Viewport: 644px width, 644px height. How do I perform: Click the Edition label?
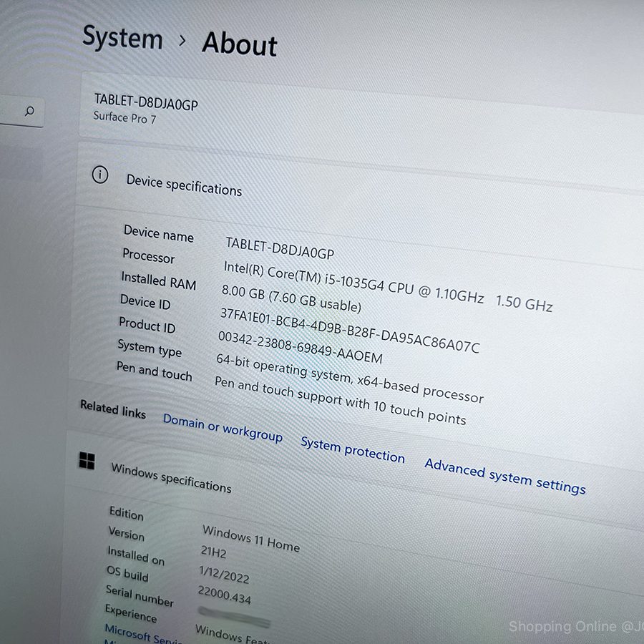[127, 513]
